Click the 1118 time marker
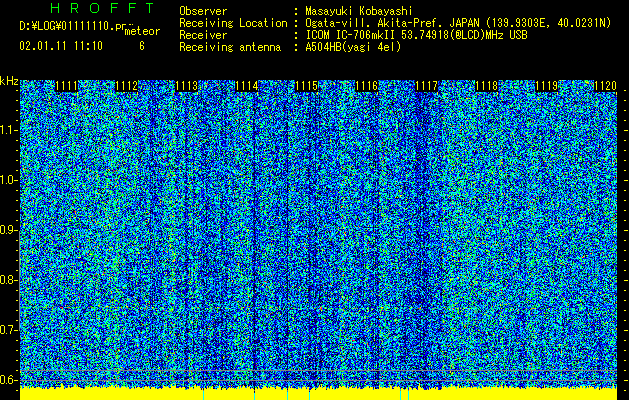Screen dimensions: 629x400 487,86
